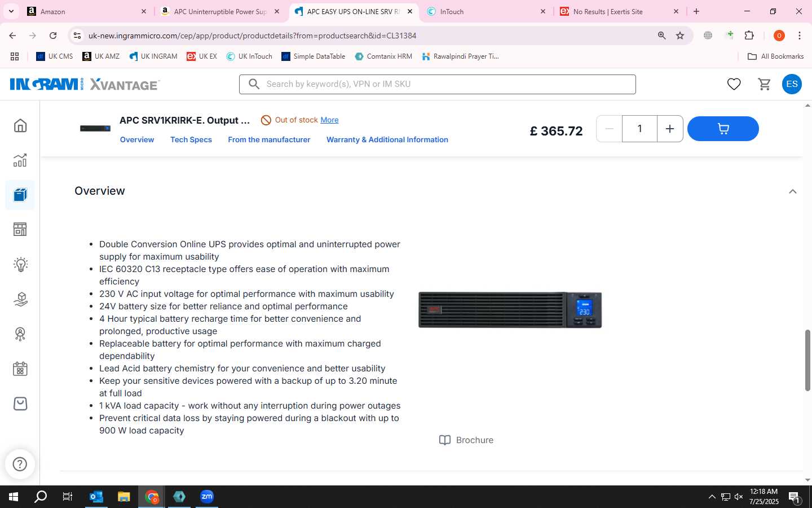The height and width of the screenshot is (508, 812).
Task: Click the blue Add to cart button
Action: tap(723, 129)
